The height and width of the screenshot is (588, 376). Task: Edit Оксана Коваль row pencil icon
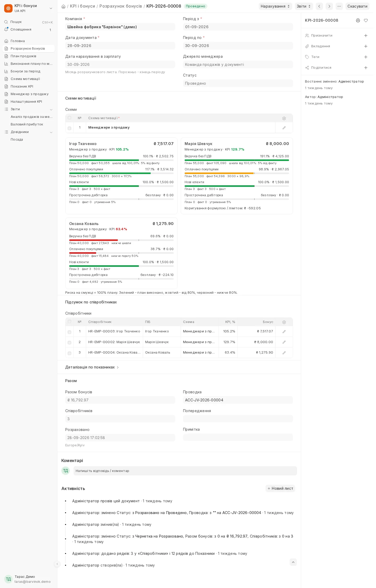click(x=284, y=353)
